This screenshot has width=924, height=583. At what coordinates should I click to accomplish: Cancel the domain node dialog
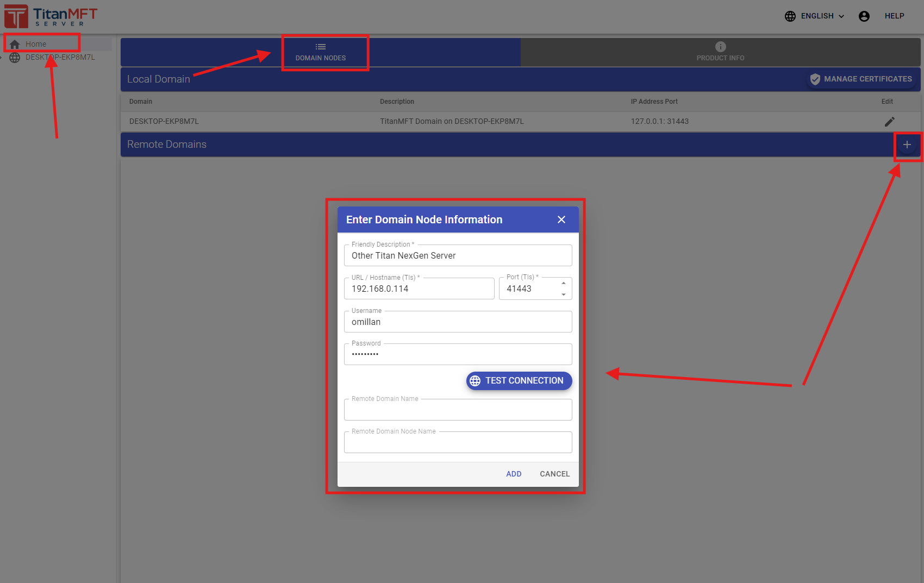(554, 474)
